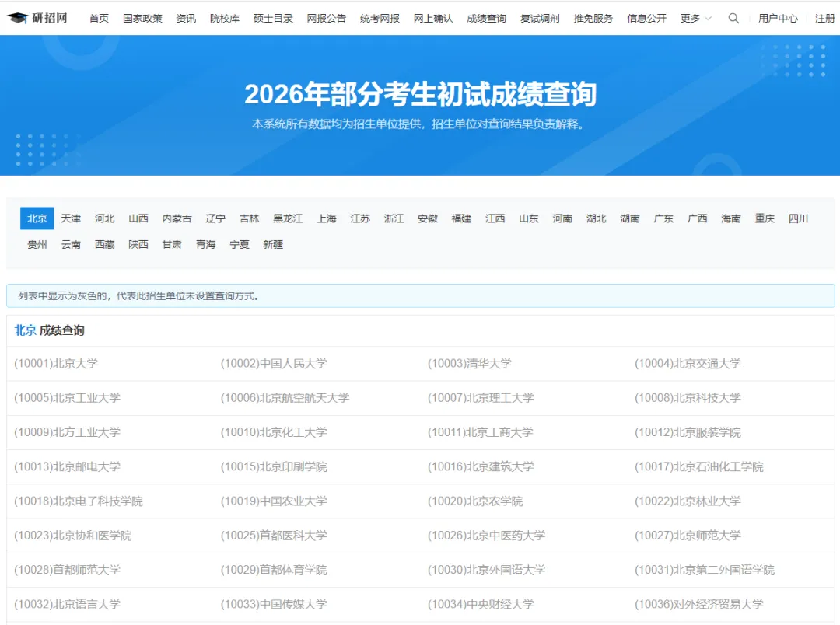The image size is (840, 625).
Task: Select the 辽宁 province tab
Action: (x=215, y=218)
